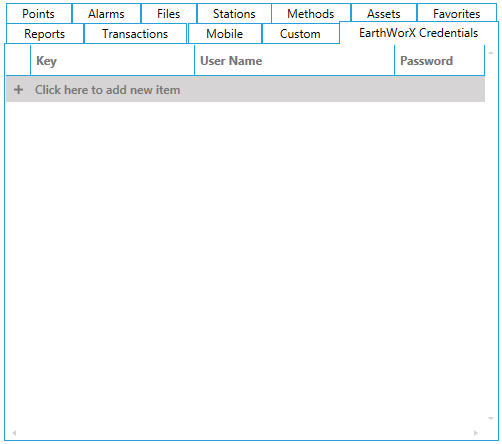502x444 pixels.
Task: Open the Points tab
Action: pyautogui.click(x=39, y=14)
